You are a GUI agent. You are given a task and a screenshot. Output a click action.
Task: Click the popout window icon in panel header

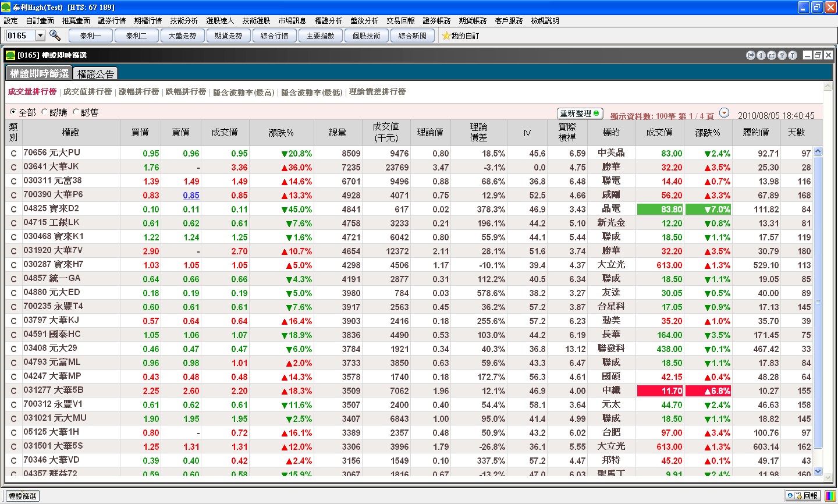tap(772, 55)
